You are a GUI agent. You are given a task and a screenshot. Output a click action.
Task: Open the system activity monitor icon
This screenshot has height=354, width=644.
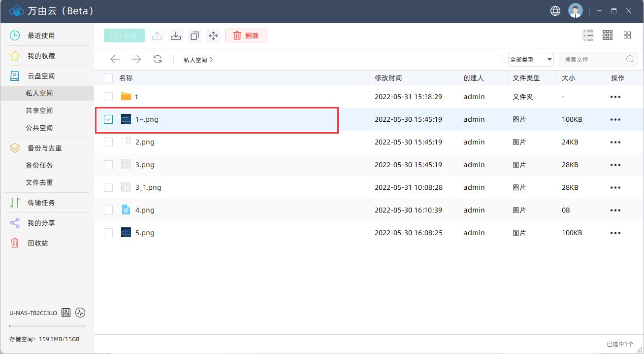[80, 313]
